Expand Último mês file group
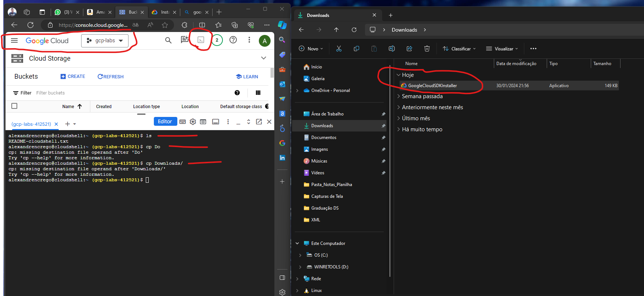This screenshot has width=644, height=296. 399,118
